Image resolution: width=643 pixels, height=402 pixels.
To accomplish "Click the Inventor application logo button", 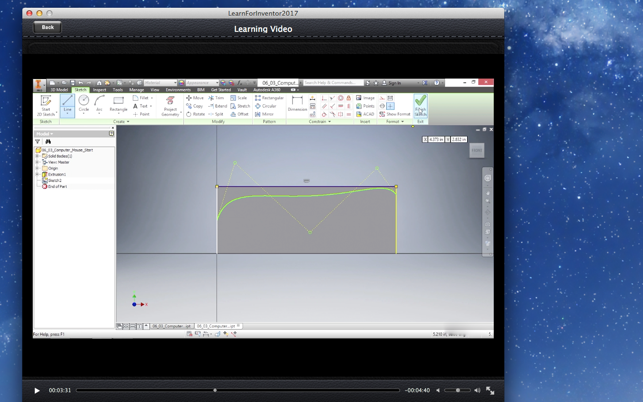I will 38,85.
